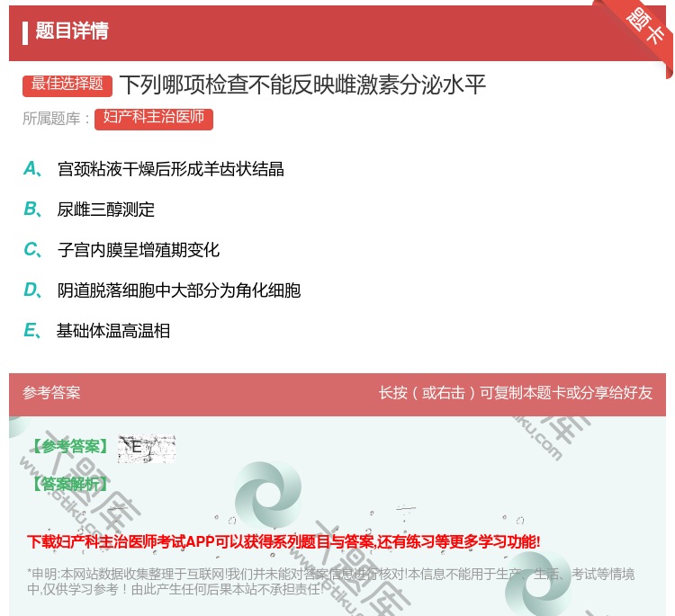Click the teal letter D option marker
675x616 pixels.
tap(32, 290)
